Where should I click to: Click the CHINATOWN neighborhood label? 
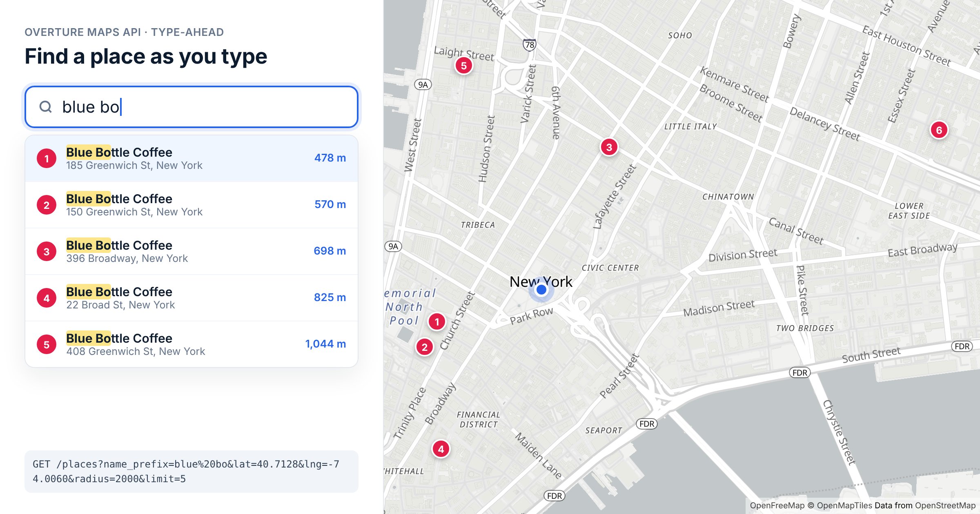pyautogui.click(x=728, y=197)
